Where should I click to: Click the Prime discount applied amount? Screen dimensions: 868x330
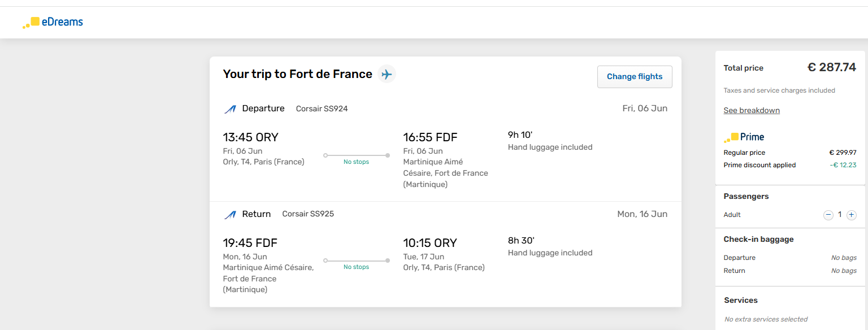click(843, 165)
